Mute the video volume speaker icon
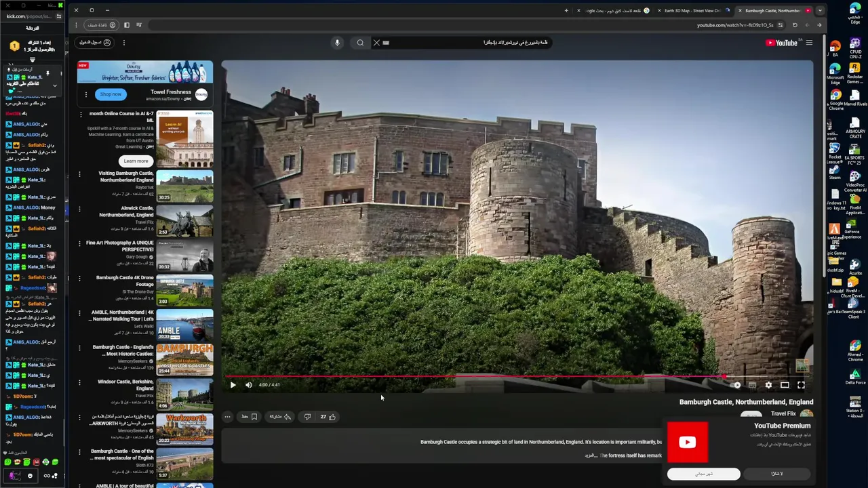This screenshot has height=488, width=868. click(x=249, y=385)
